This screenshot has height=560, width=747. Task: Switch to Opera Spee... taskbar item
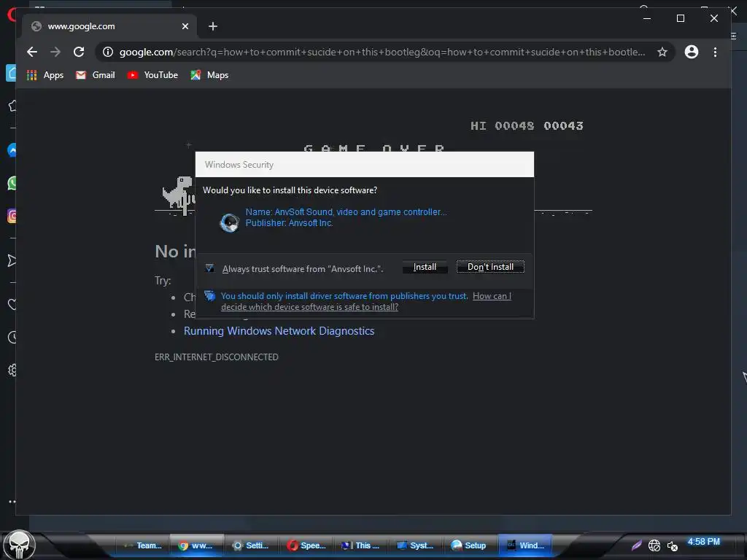click(306, 545)
